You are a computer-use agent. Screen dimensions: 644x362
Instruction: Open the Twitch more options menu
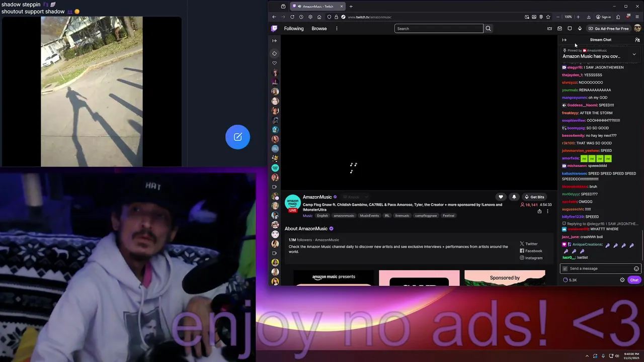(x=337, y=29)
